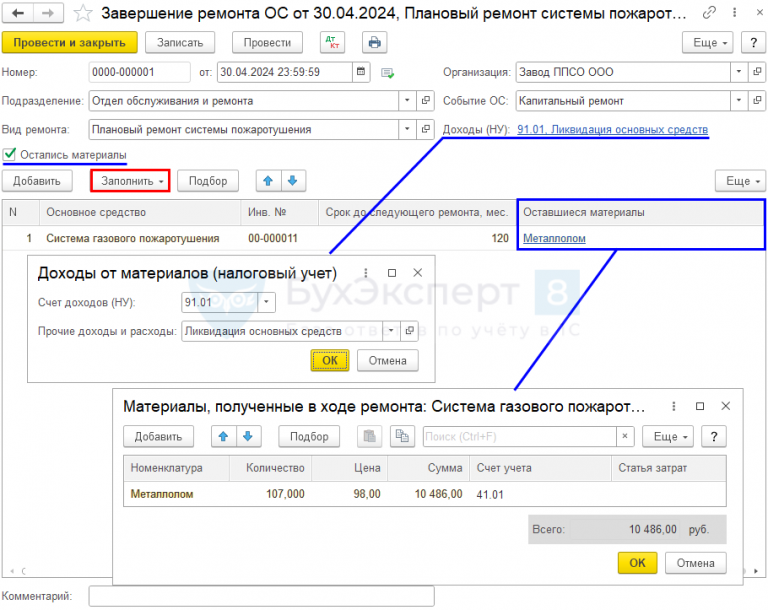
Task: Click the Номер field 0000-000001
Action: point(140,72)
